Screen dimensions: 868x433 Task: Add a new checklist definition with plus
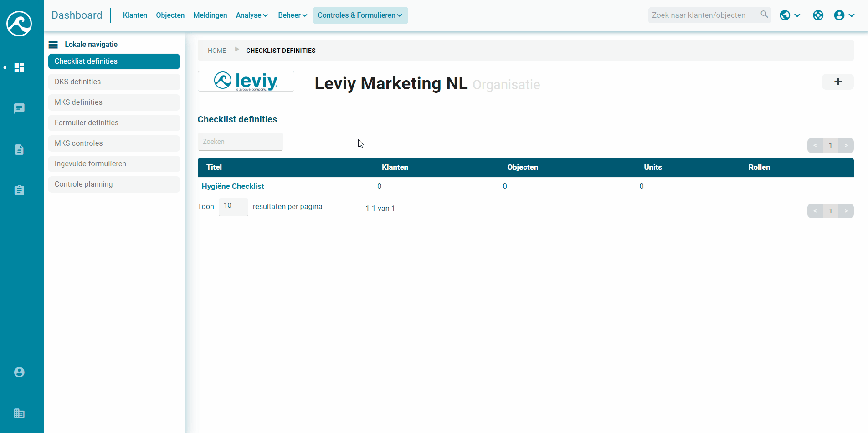(x=837, y=82)
